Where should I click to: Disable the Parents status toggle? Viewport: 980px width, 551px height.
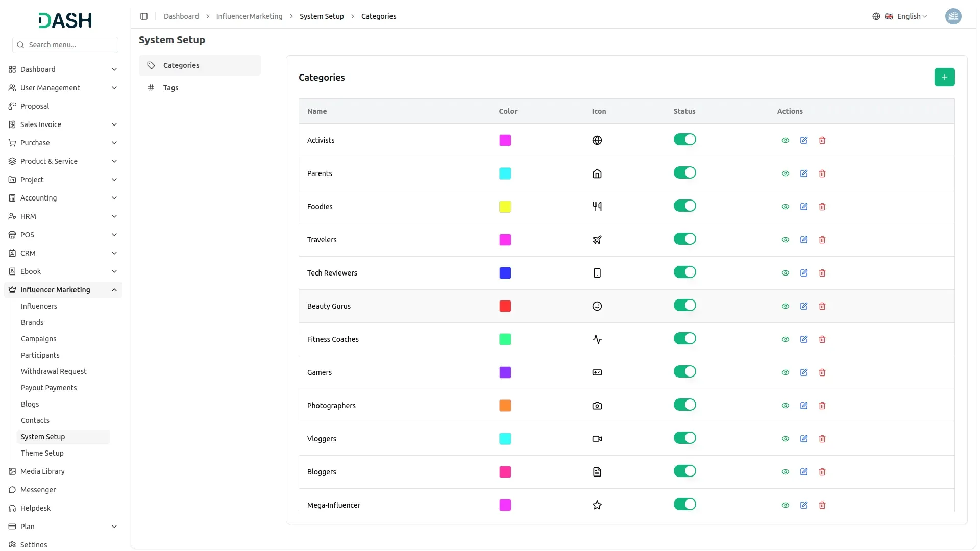(x=684, y=173)
